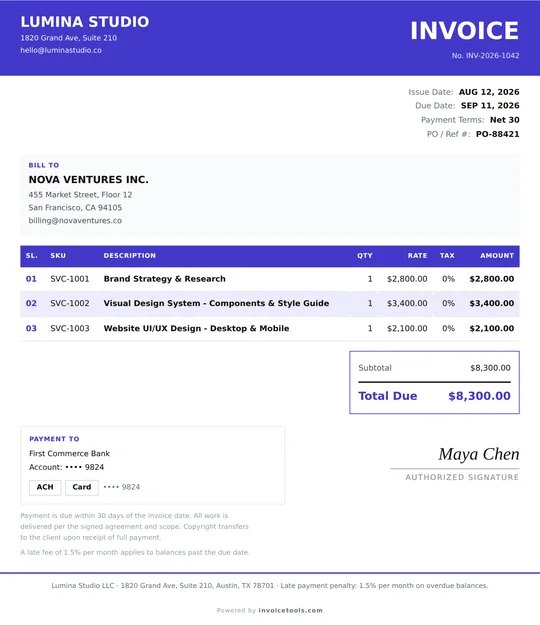Open the hello@luminastudio.co email link
540x625 pixels.
(61, 50)
